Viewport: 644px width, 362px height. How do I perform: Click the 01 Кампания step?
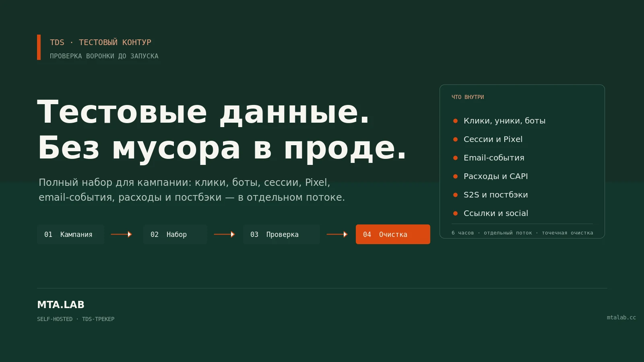coord(70,234)
